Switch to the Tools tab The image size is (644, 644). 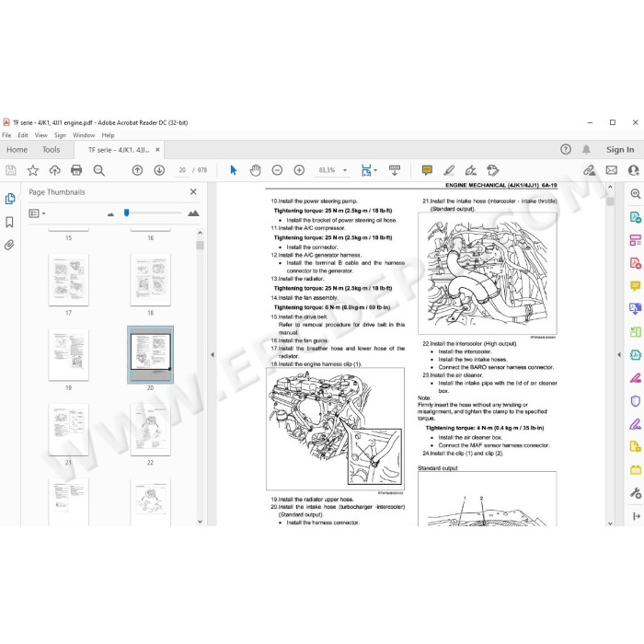click(x=51, y=149)
